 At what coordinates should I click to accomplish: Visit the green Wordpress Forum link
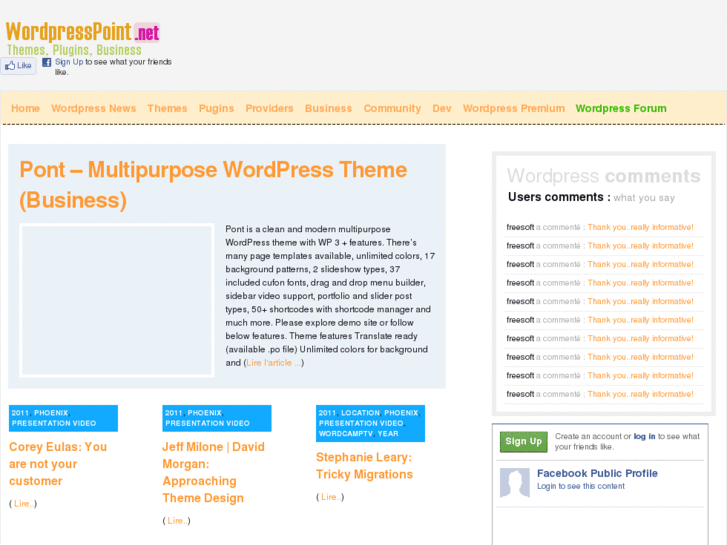[x=621, y=109]
